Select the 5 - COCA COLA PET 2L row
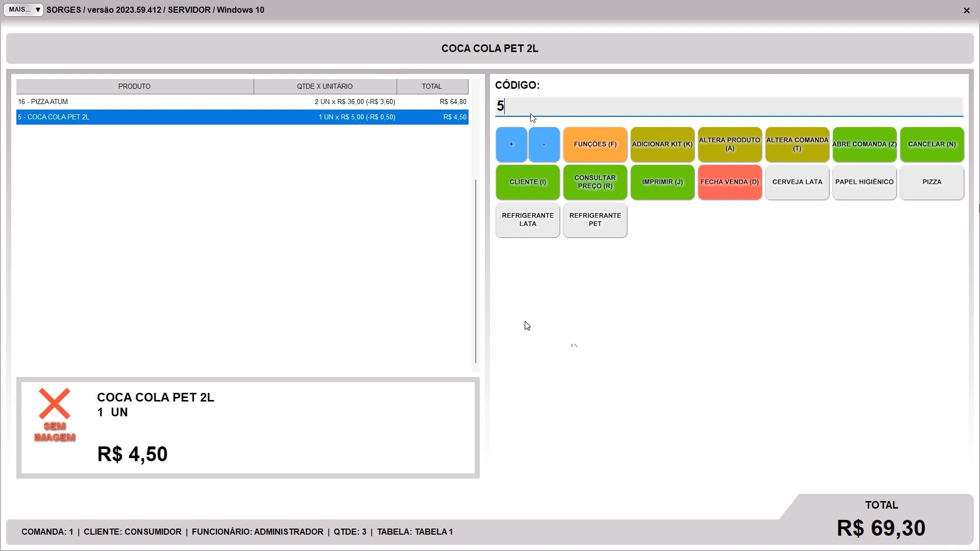This screenshot has width=980, height=551. [242, 117]
